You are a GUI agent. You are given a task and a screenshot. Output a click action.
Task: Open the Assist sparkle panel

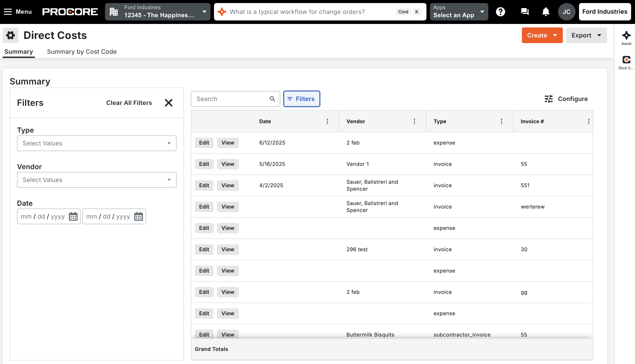click(626, 37)
